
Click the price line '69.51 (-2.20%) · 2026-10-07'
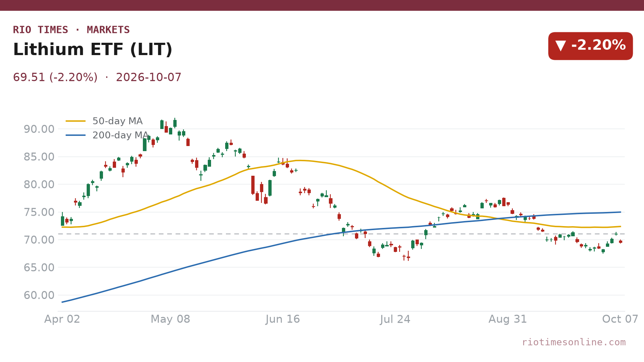[x=97, y=78]
